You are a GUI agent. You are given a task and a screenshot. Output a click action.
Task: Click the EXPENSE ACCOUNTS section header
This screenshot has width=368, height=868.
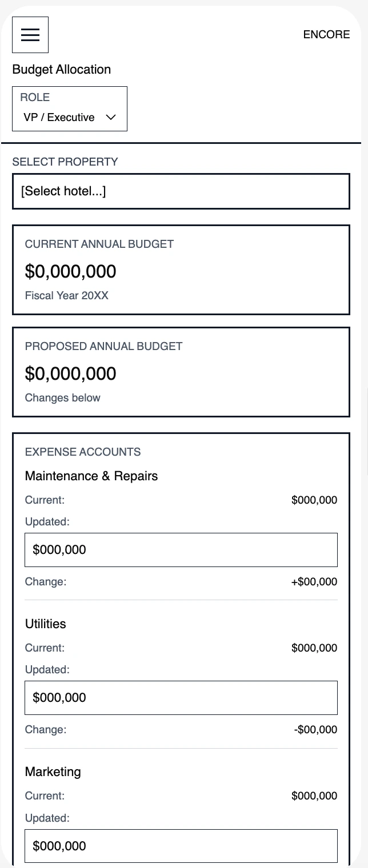tap(83, 452)
